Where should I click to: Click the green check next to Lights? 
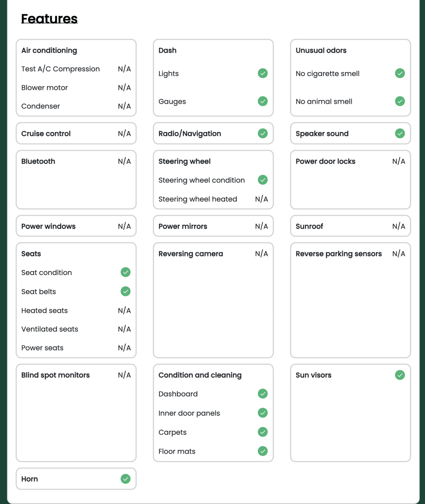point(263,73)
